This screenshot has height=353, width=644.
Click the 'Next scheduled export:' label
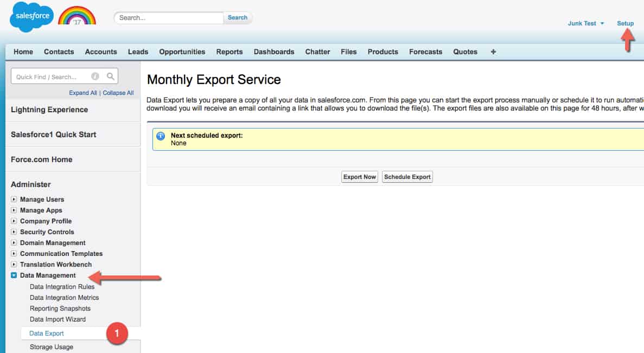coord(207,136)
